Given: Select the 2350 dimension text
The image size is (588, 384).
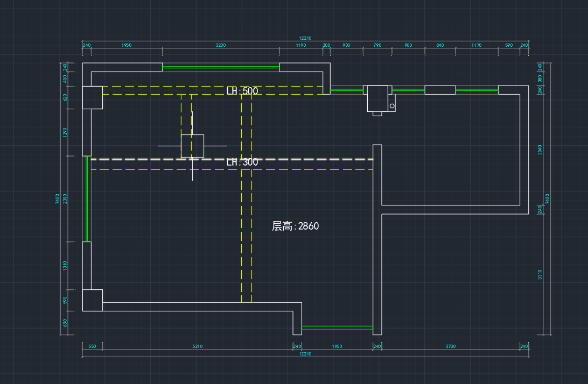Looking at the screenshot, I should tap(65, 198).
